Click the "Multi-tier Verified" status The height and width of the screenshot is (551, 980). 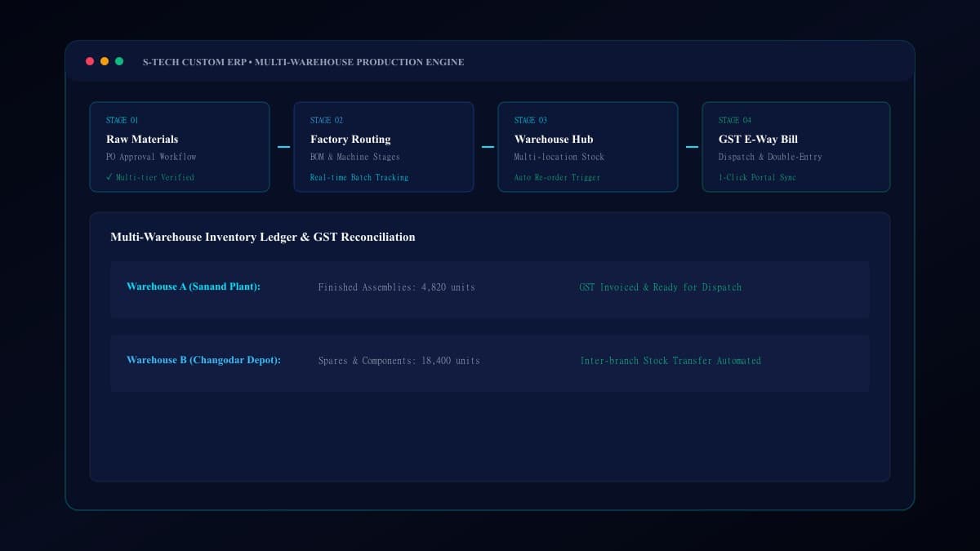[x=150, y=177]
